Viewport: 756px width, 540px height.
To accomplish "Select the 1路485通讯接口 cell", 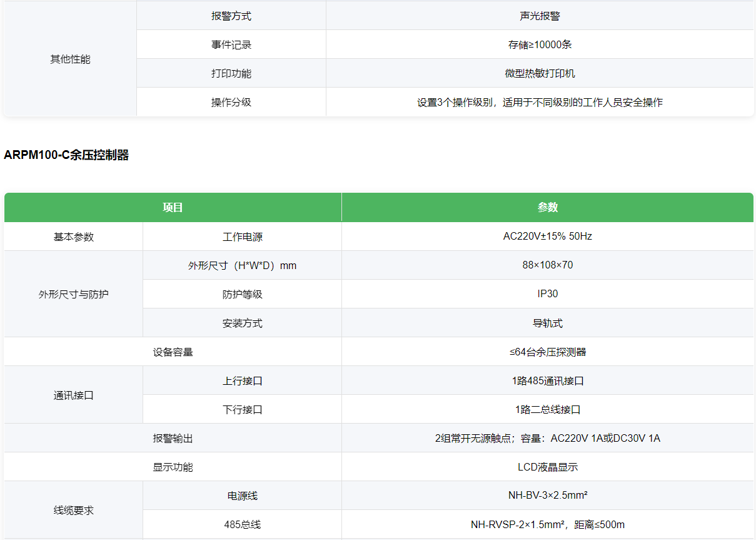I will [x=548, y=380].
